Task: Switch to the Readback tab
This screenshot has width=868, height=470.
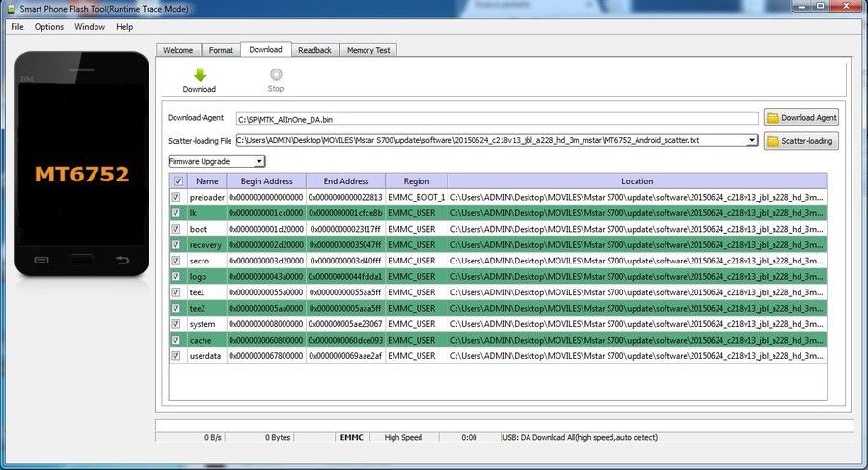Action: (315, 50)
